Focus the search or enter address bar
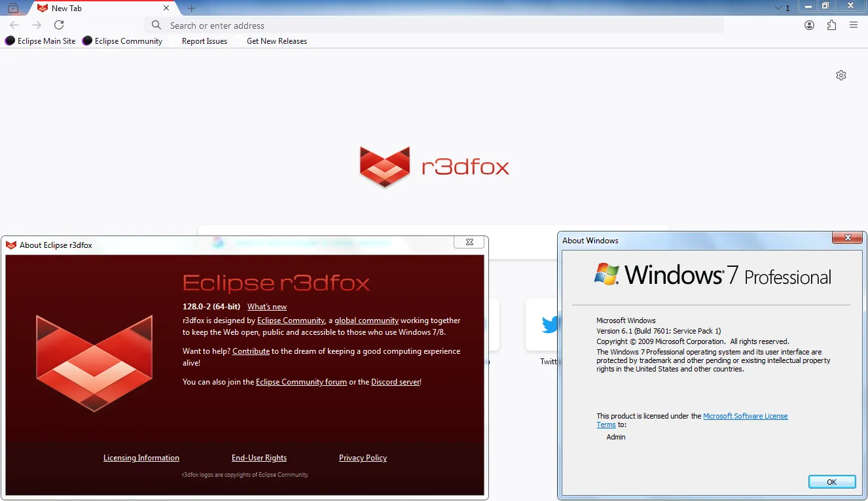The height and width of the screenshot is (501, 868). (x=432, y=26)
